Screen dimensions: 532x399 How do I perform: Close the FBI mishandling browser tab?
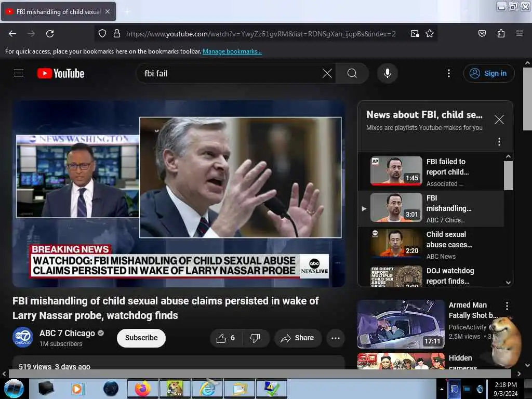[x=108, y=11]
